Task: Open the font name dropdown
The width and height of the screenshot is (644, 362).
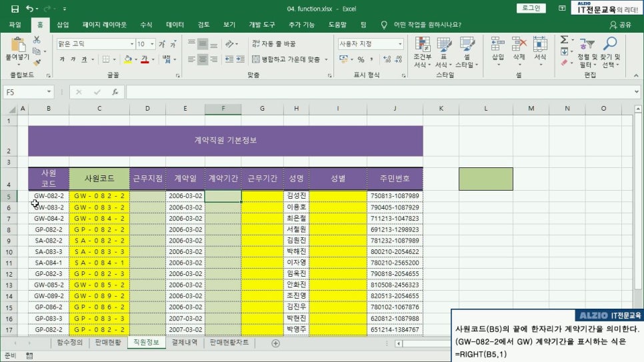Action: click(132, 44)
